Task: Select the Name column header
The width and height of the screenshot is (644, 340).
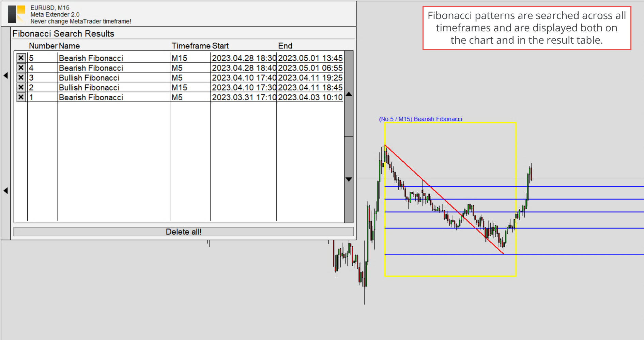Action: pyautogui.click(x=69, y=46)
